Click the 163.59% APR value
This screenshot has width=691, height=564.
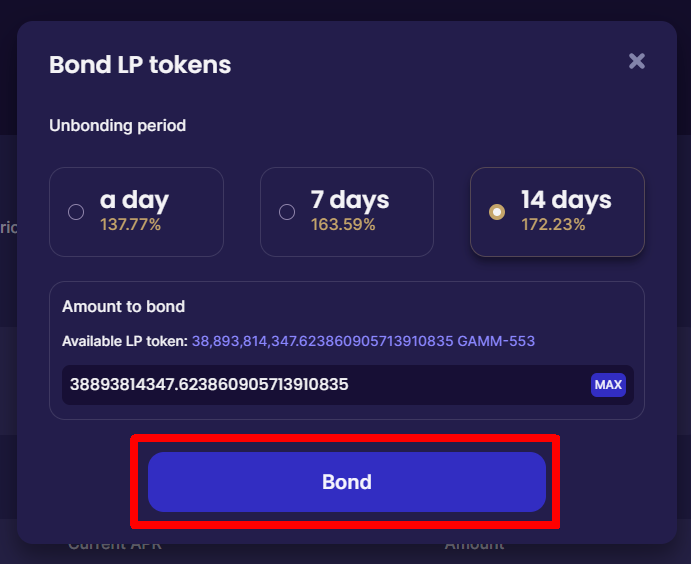pos(343,225)
